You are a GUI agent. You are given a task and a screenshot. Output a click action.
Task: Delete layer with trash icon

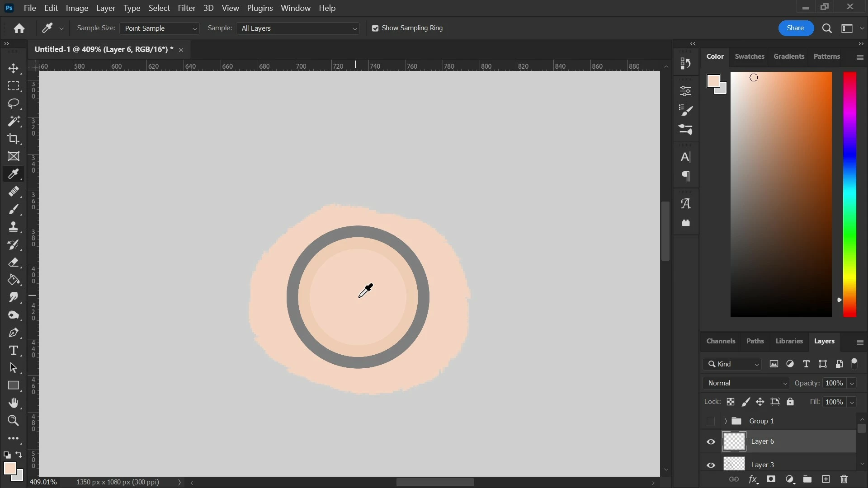[x=844, y=479]
